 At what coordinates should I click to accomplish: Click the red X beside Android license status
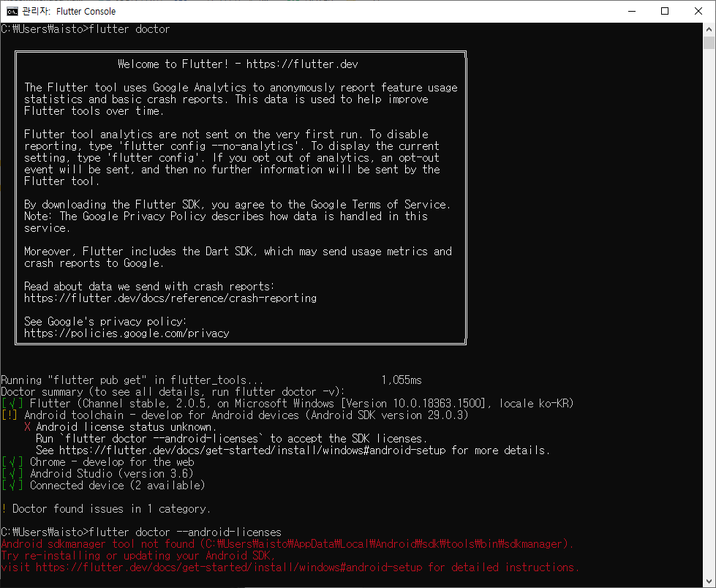pyautogui.click(x=27, y=427)
